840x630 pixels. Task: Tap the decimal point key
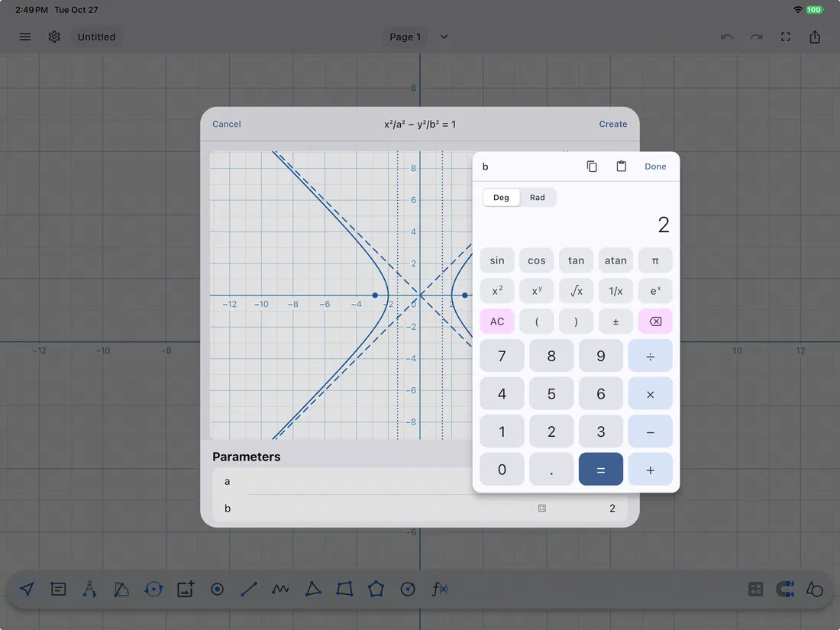click(x=551, y=470)
